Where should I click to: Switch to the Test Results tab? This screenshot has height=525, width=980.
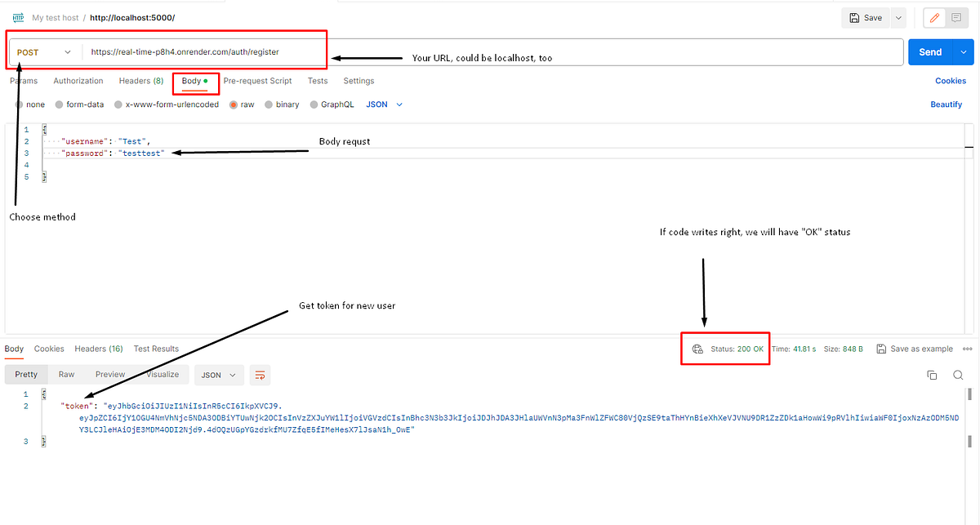pos(155,349)
